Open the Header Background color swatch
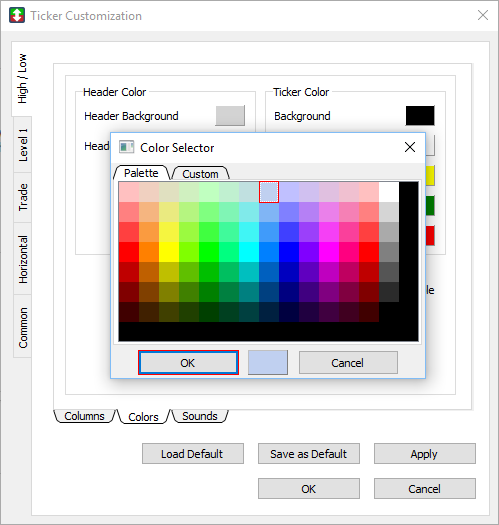 (230, 116)
